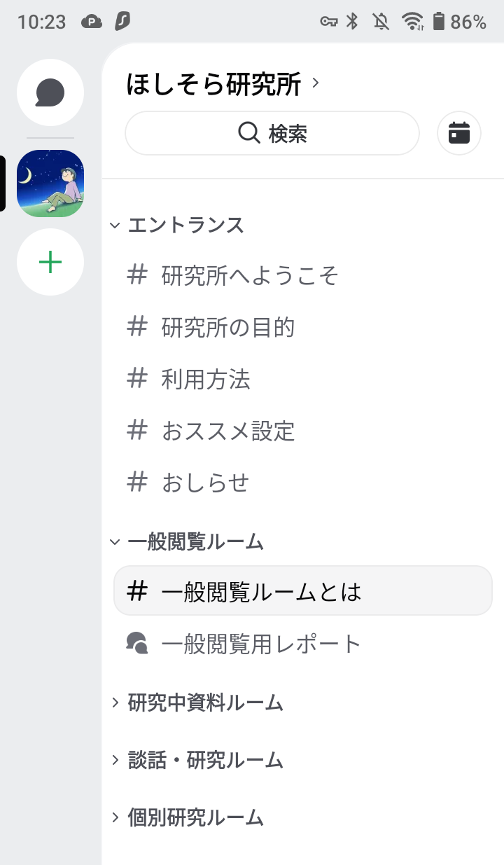Image resolution: width=504 pixels, height=865 pixels.
Task: Tap the Wi-Fi status bar icon
Action: [x=413, y=22]
